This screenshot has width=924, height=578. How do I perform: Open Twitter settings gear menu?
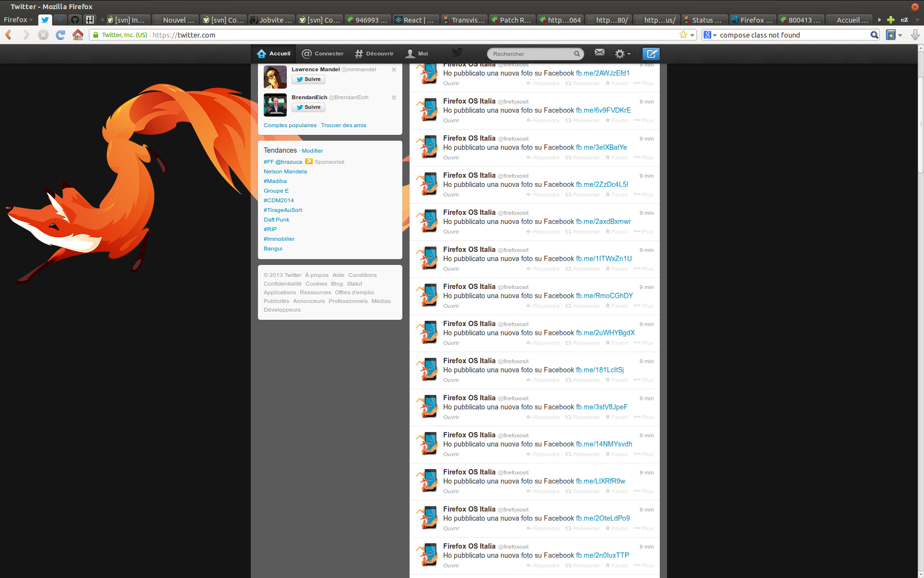coord(623,53)
